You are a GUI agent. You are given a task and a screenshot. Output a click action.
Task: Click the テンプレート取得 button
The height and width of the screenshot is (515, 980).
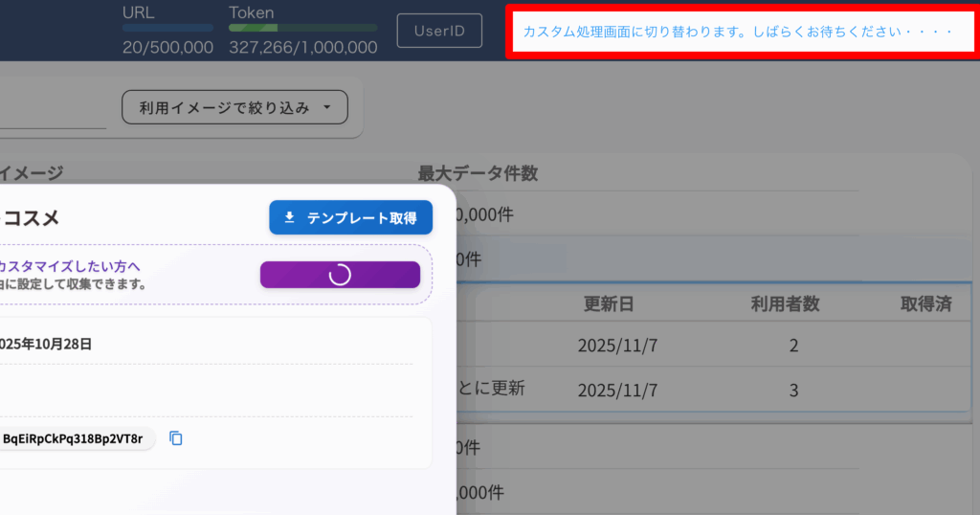point(350,218)
